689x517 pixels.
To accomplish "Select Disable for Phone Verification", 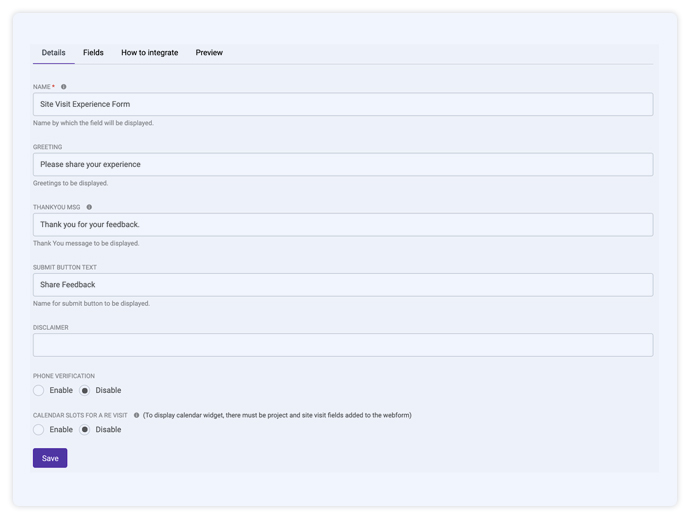I will (85, 390).
